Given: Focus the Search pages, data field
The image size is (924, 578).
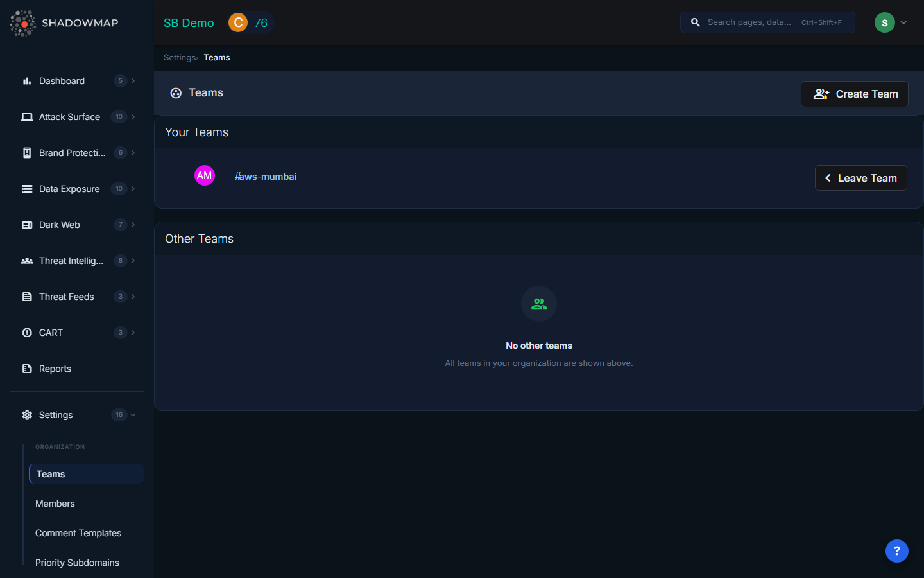Looking at the screenshot, I should pyautogui.click(x=751, y=22).
